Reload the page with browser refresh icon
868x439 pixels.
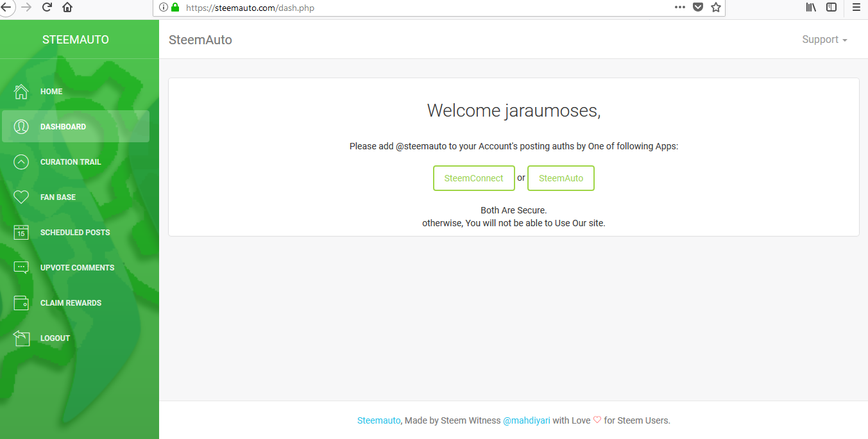point(47,8)
